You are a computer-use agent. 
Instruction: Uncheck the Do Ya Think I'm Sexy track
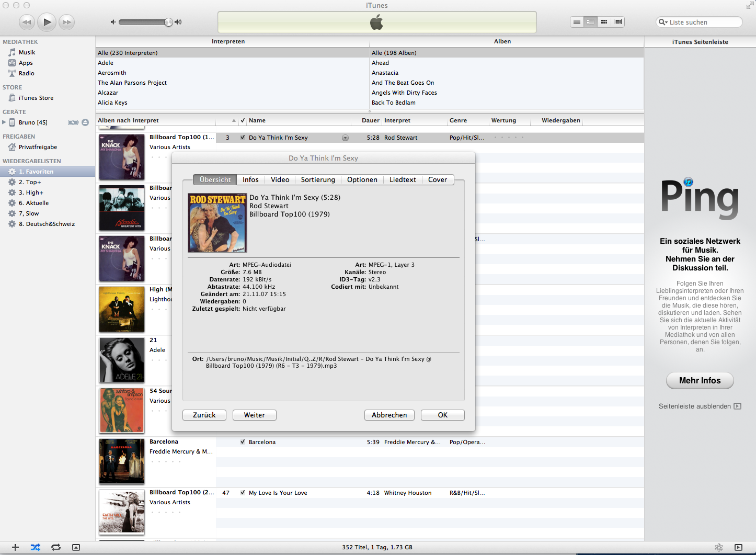pos(243,138)
